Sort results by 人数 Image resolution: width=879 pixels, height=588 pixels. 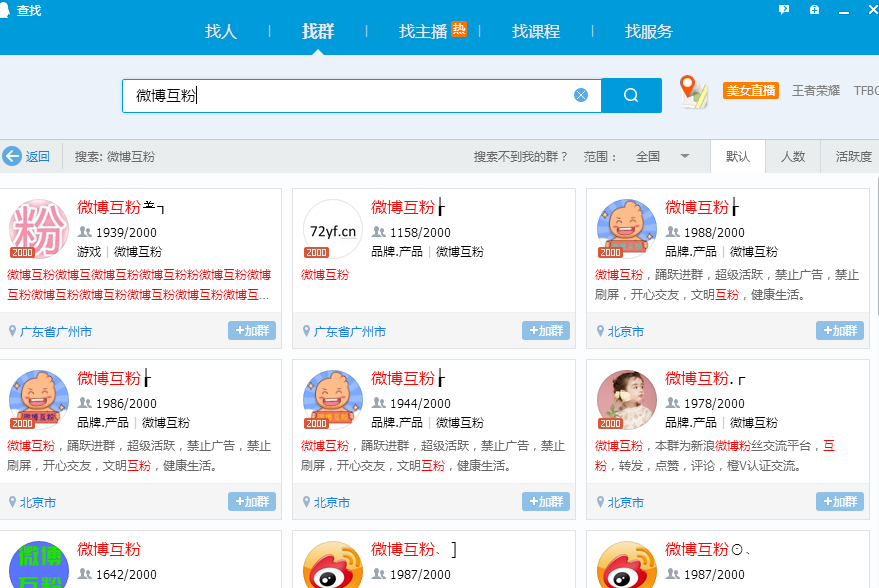click(793, 156)
